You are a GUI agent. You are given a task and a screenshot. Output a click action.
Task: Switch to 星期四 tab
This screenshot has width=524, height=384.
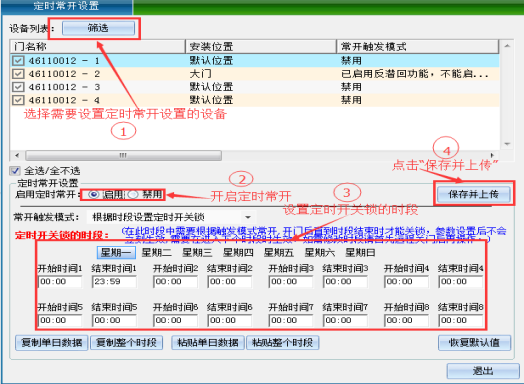click(x=238, y=253)
